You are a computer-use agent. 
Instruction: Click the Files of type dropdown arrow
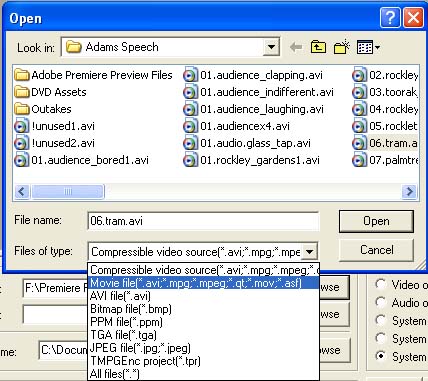(x=309, y=252)
